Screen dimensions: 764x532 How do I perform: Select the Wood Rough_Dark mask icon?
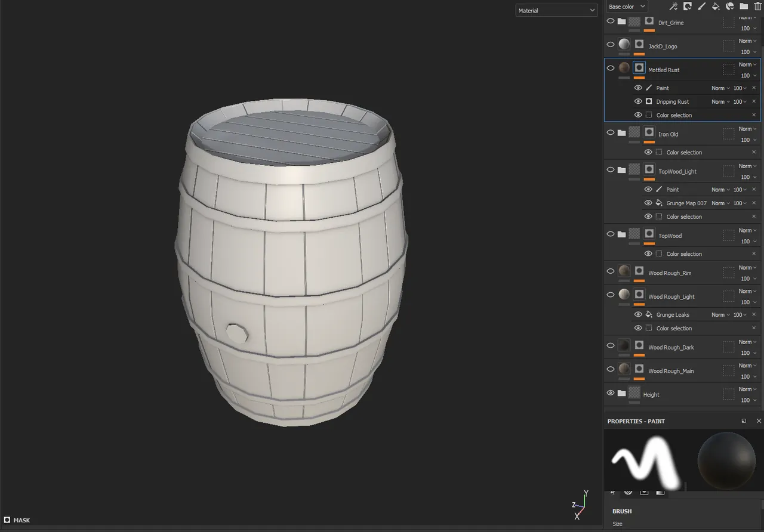pos(639,345)
